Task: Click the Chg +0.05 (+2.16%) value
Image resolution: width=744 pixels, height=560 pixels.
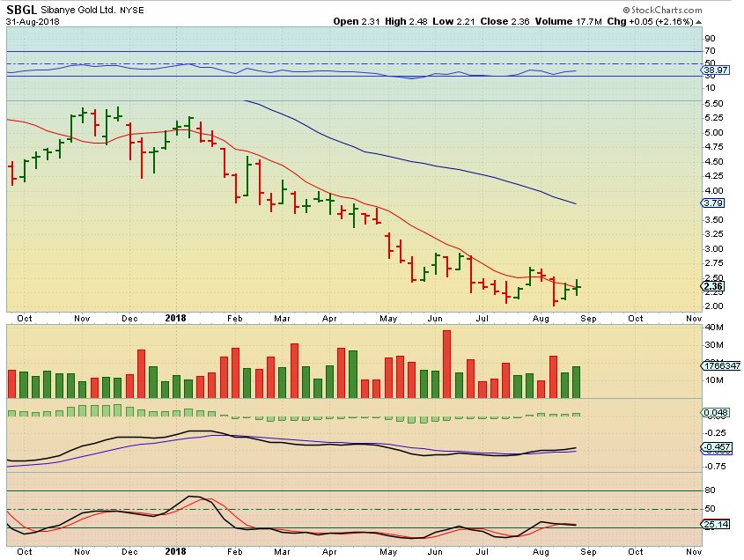Action: point(650,21)
